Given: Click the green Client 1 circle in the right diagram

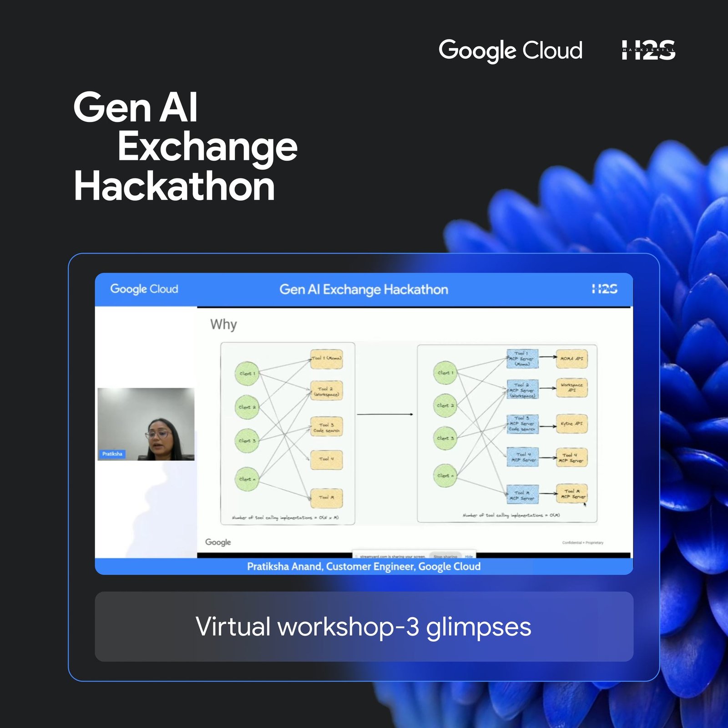Looking at the screenshot, I should click(x=445, y=373).
